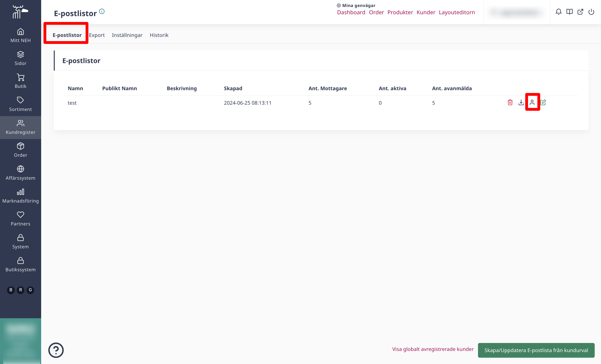This screenshot has height=364, width=601.
Task: Switch to the Export tab
Action: 97,35
